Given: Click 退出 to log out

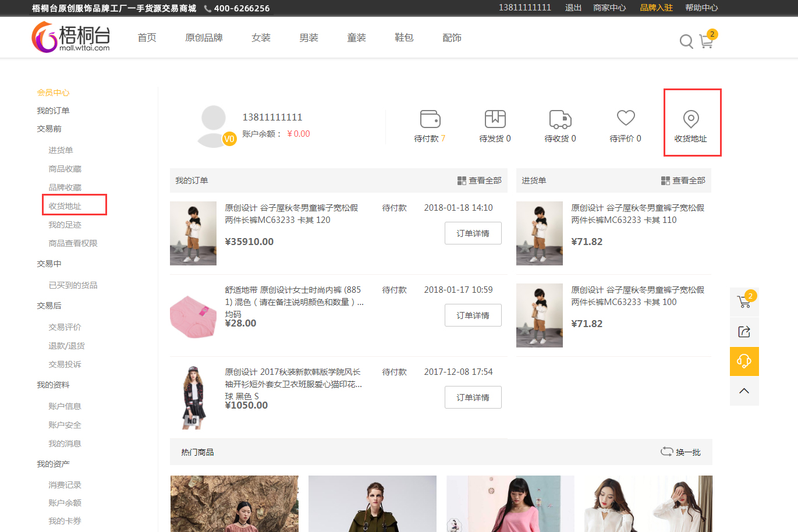Looking at the screenshot, I should 573,8.
